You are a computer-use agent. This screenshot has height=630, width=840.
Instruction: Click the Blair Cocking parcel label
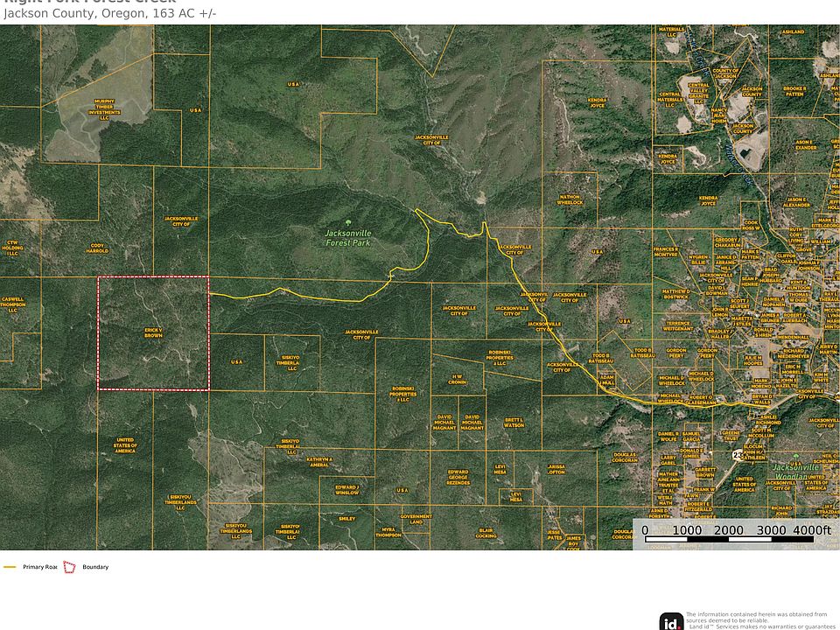coord(486,533)
